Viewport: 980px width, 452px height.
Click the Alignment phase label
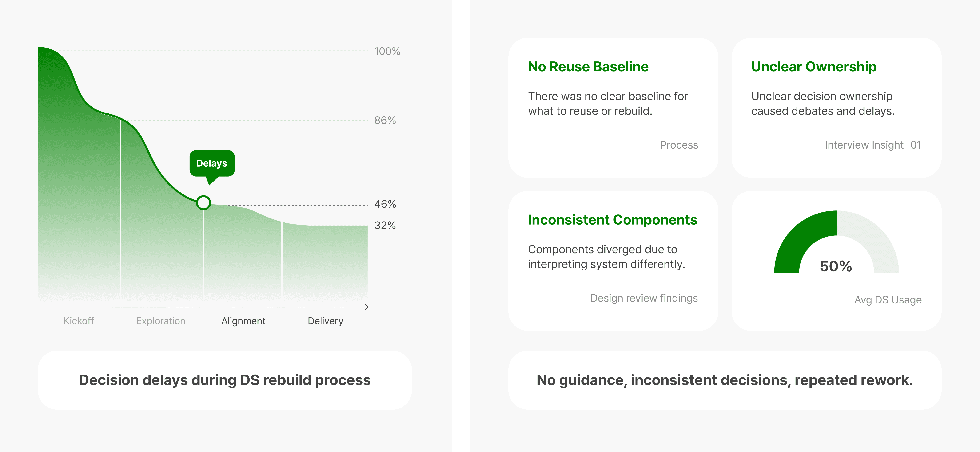click(x=243, y=321)
